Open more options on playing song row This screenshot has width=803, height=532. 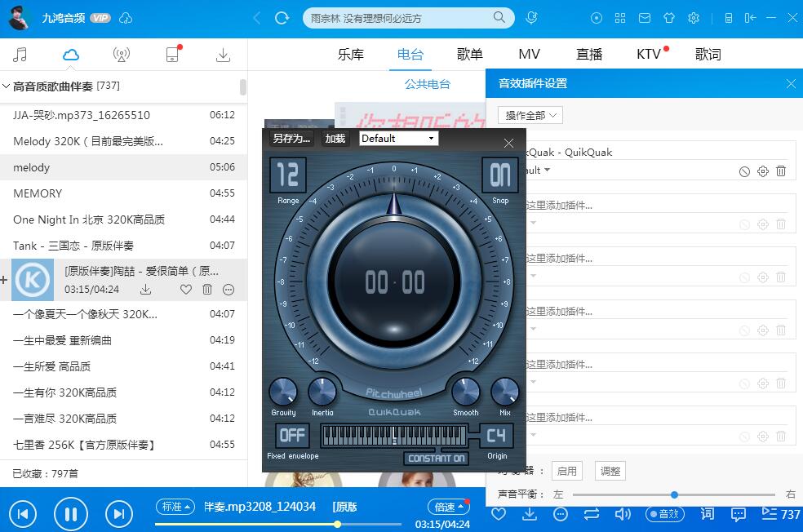pyautogui.click(x=228, y=290)
